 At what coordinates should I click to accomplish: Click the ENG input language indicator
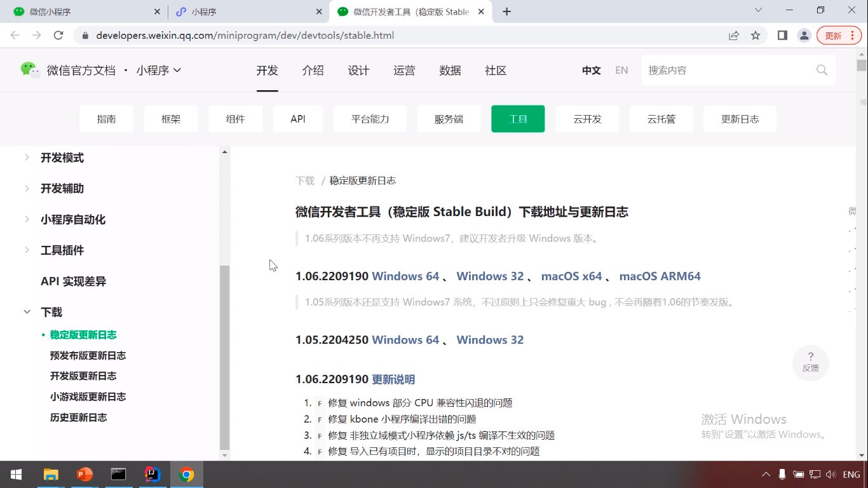pos(851,475)
